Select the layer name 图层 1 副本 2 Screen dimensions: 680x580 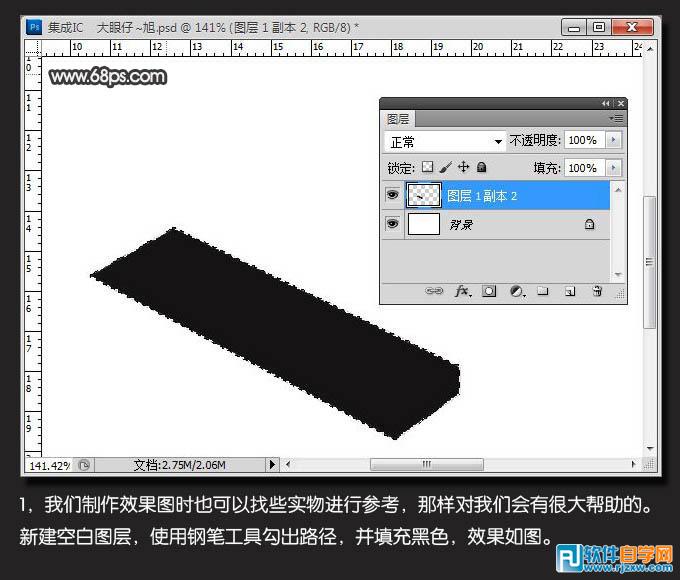point(482,196)
